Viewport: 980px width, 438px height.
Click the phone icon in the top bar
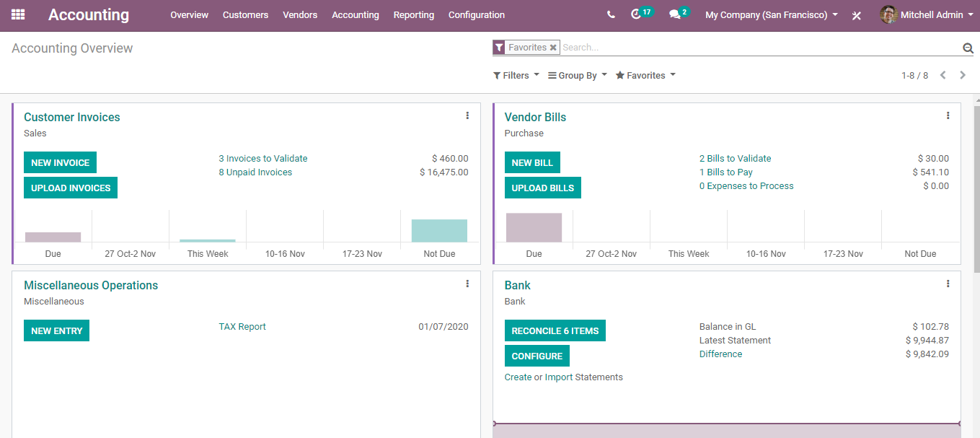coord(611,14)
